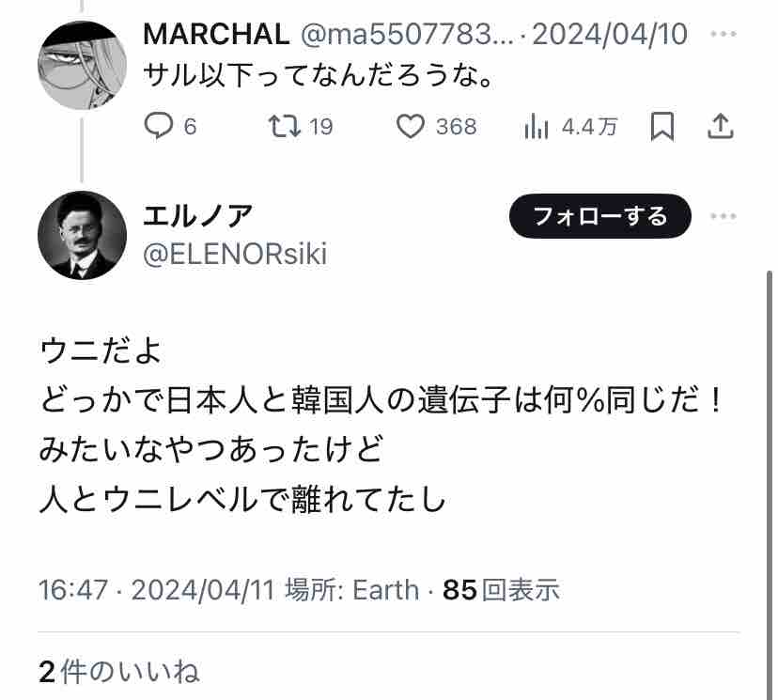The width and height of the screenshot is (778, 700).
Task: Tap the フォローする button
Action: coord(599,216)
